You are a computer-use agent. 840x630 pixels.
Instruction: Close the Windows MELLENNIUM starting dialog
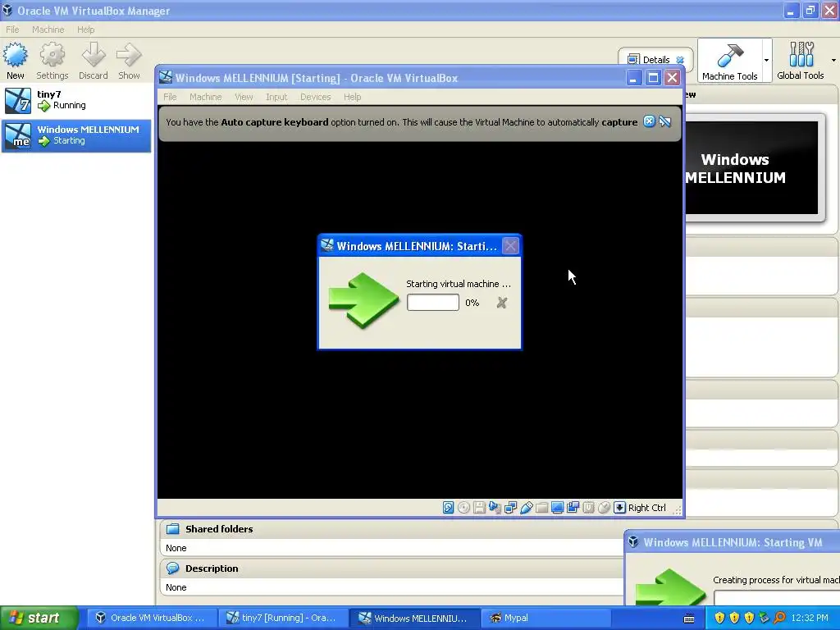[510, 246]
